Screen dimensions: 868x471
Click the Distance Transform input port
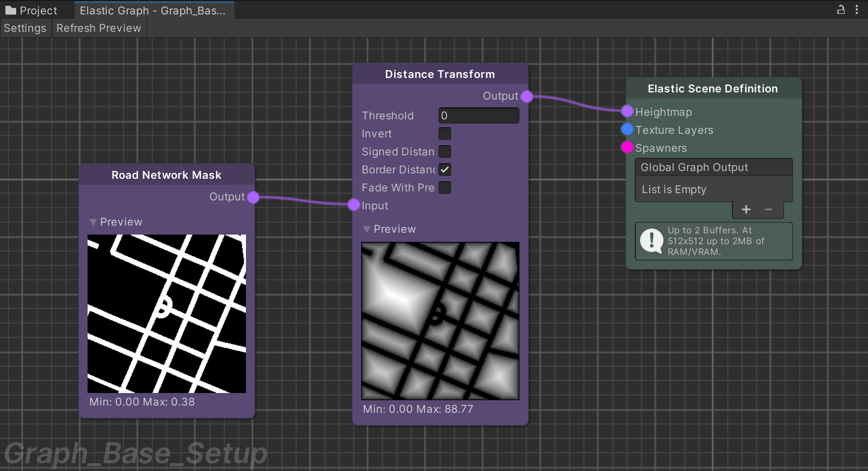354,205
